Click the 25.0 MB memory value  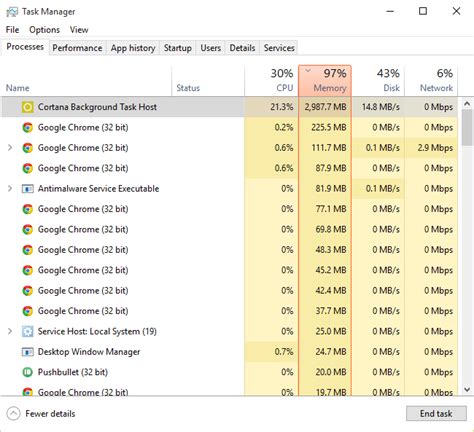click(x=331, y=331)
